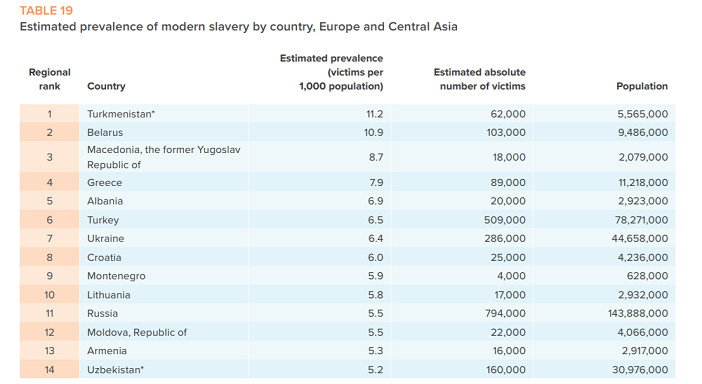702x384 pixels.
Task: Select Ukraine's population value 44,658,000
Action: [x=640, y=239]
